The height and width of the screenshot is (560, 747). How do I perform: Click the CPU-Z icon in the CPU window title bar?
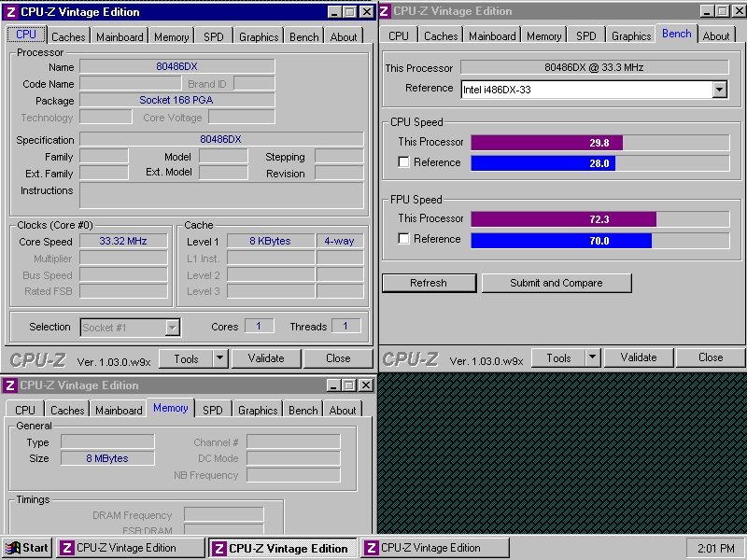click(x=11, y=12)
